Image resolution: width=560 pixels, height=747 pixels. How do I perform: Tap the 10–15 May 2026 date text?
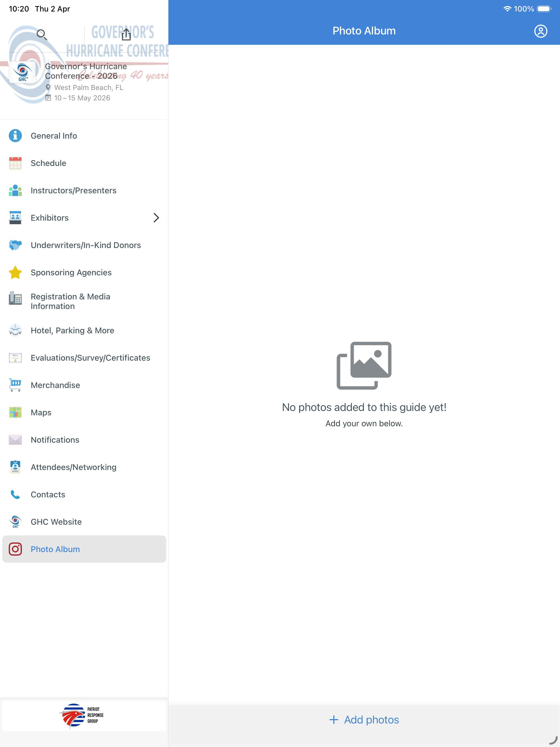(82, 98)
